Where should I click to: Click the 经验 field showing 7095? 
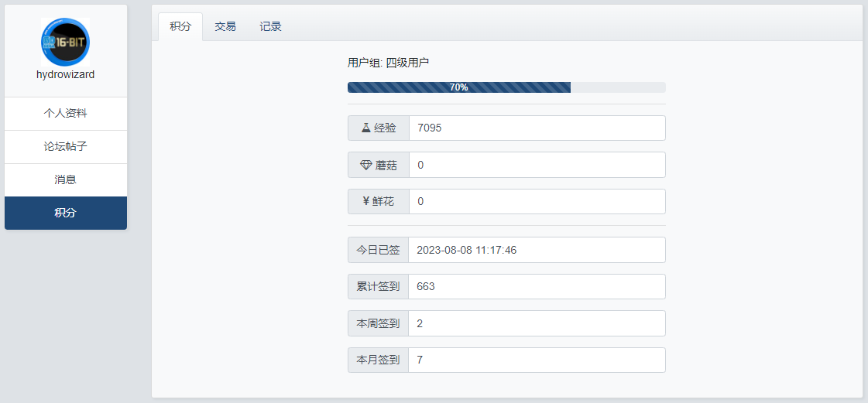point(537,128)
